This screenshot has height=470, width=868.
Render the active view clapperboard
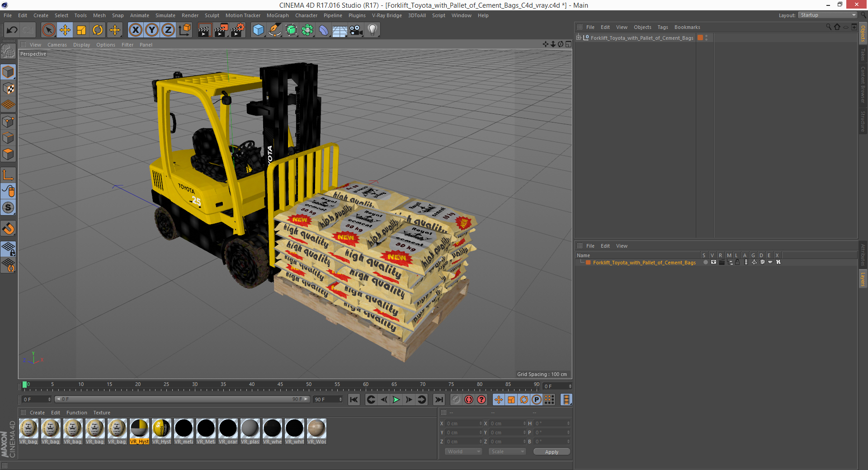coord(204,30)
